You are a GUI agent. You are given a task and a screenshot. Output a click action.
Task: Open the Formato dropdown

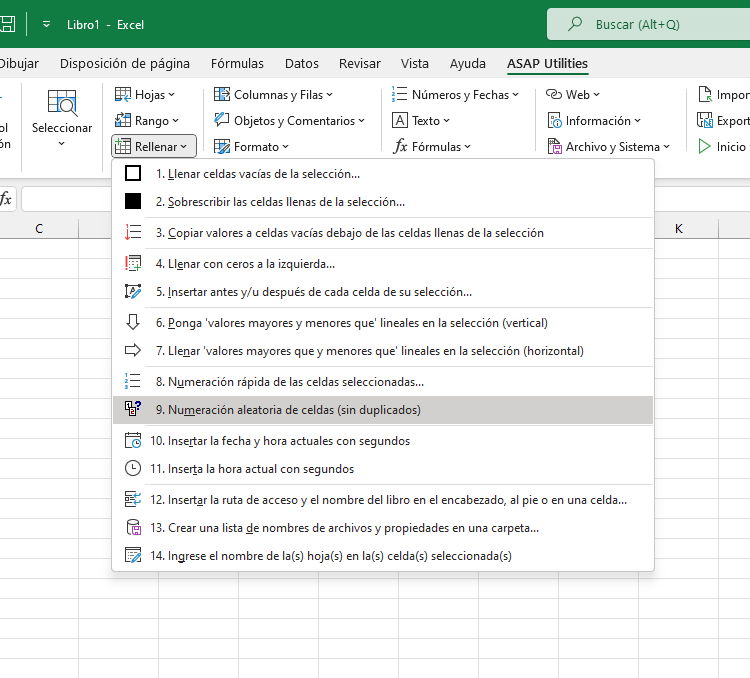[252, 146]
